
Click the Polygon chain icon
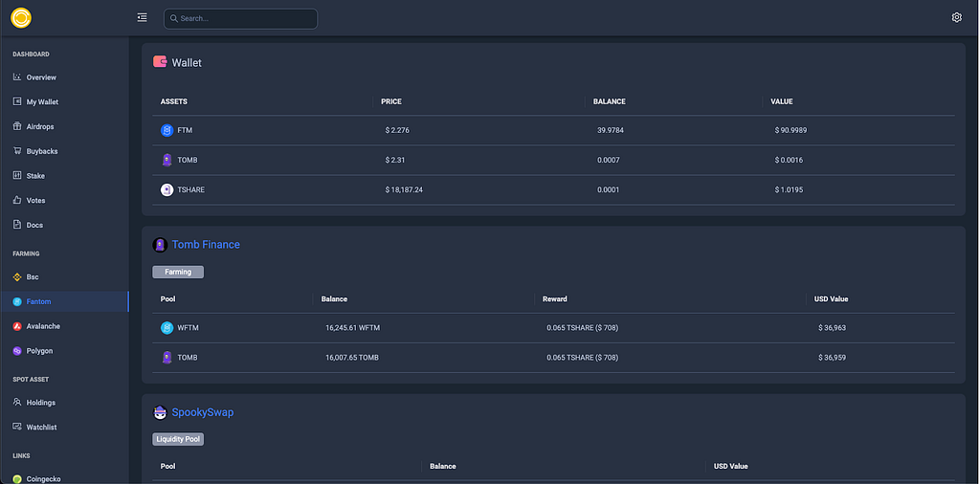point(17,351)
